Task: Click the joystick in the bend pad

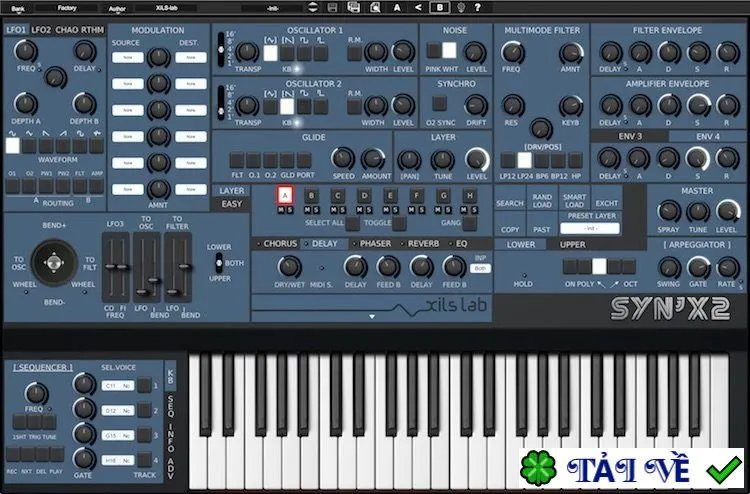Action: click(x=54, y=263)
